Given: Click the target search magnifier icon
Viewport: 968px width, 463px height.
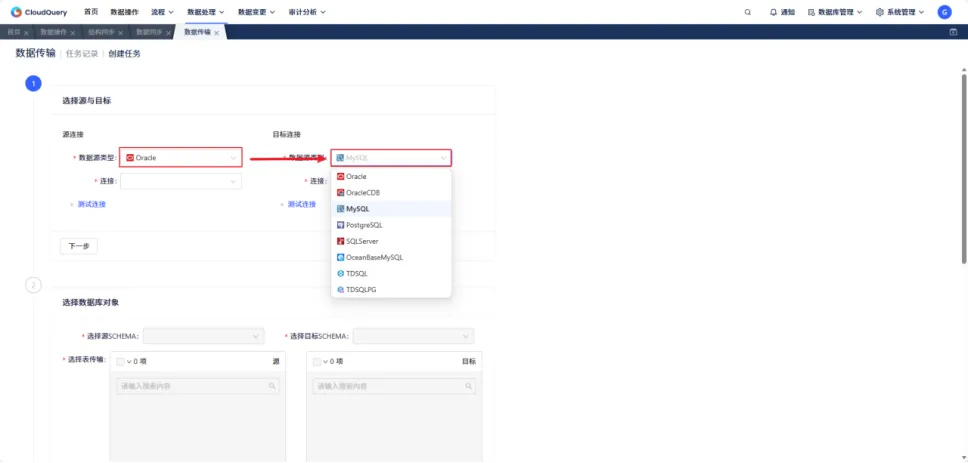Looking at the screenshot, I should point(468,386).
